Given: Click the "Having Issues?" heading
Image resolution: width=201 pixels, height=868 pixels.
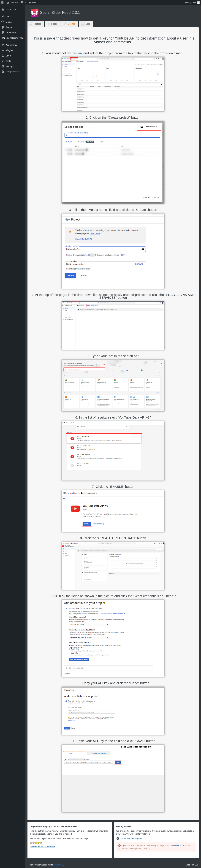Looking at the screenshot, I should point(124,826).
